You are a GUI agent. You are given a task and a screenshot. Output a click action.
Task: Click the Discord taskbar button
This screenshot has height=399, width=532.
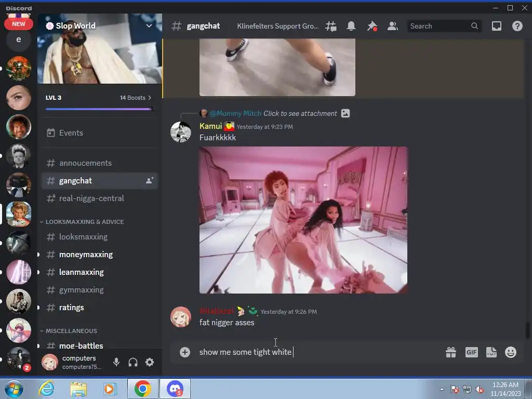175,389
